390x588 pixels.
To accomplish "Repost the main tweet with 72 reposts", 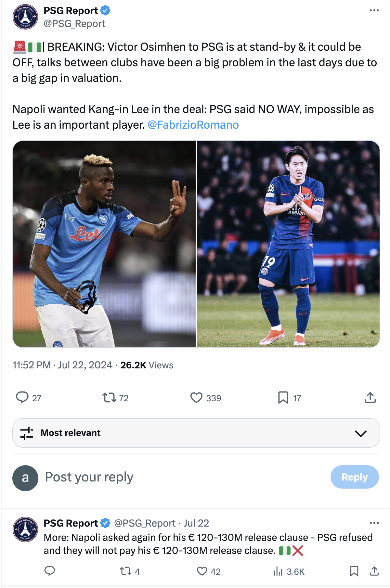I will [x=109, y=397].
